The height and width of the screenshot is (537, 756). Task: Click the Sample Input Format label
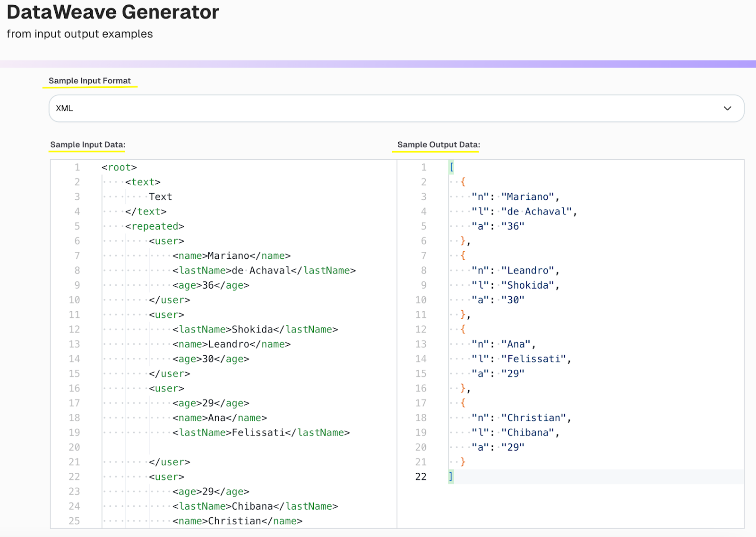tap(90, 81)
